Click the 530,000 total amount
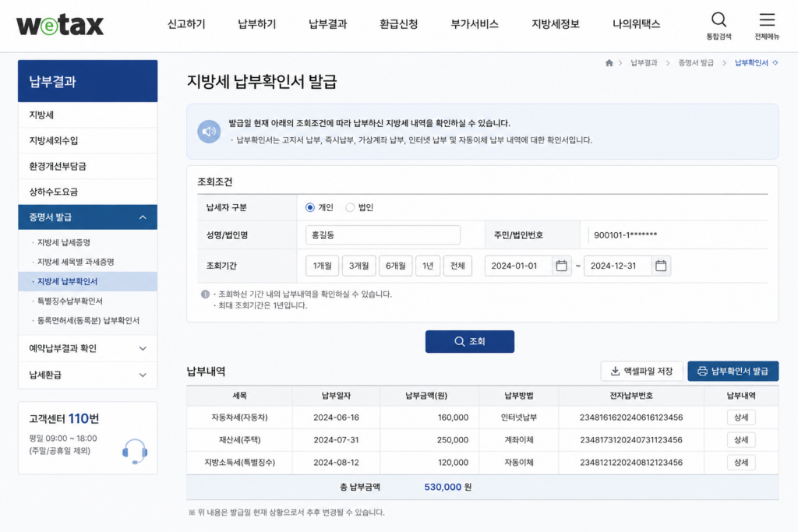 click(x=443, y=488)
